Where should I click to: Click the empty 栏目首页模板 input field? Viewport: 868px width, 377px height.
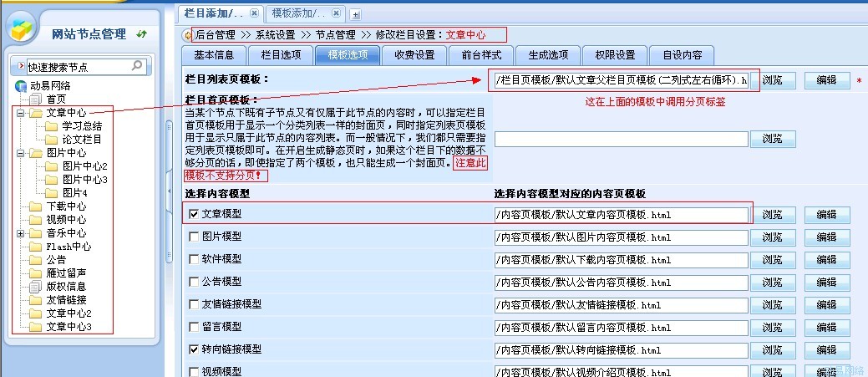[x=621, y=140]
